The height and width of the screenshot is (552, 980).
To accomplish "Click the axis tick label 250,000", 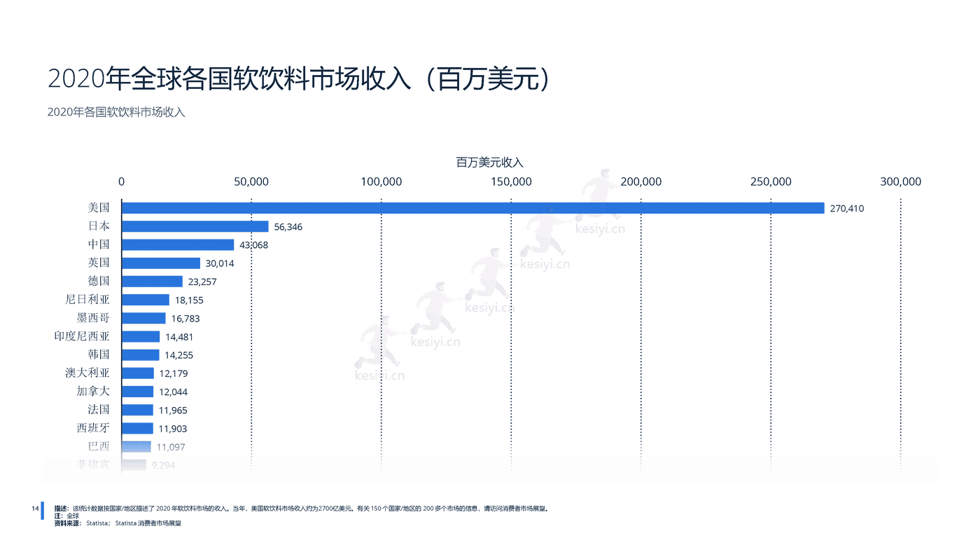I will pyautogui.click(x=771, y=182).
